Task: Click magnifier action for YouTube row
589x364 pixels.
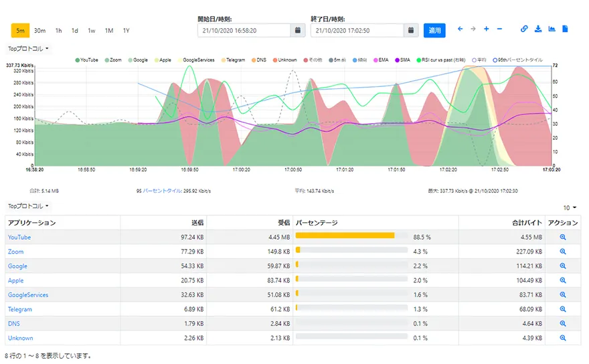Action: (x=563, y=237)
